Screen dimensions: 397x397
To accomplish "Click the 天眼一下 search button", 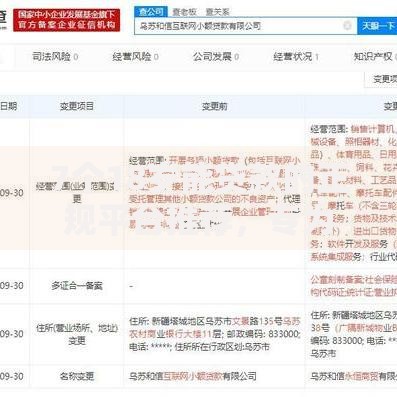I will pos(377,26).
